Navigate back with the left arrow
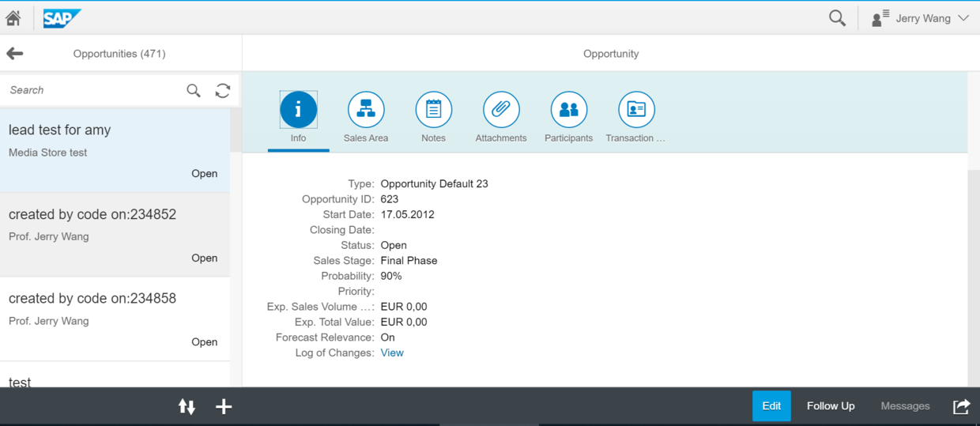980x426 pixels. pyautogui.click(x=15, y=54)
